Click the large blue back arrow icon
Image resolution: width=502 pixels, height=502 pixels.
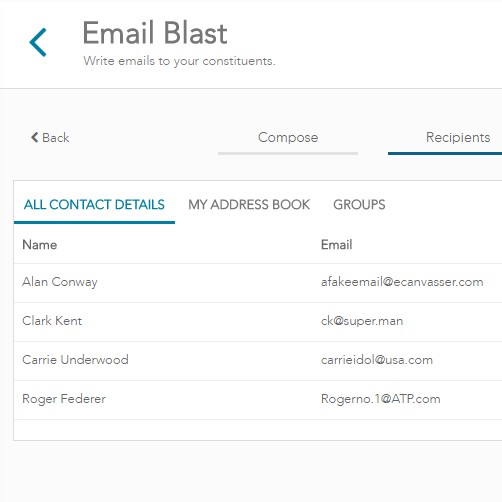pos(38,42)
